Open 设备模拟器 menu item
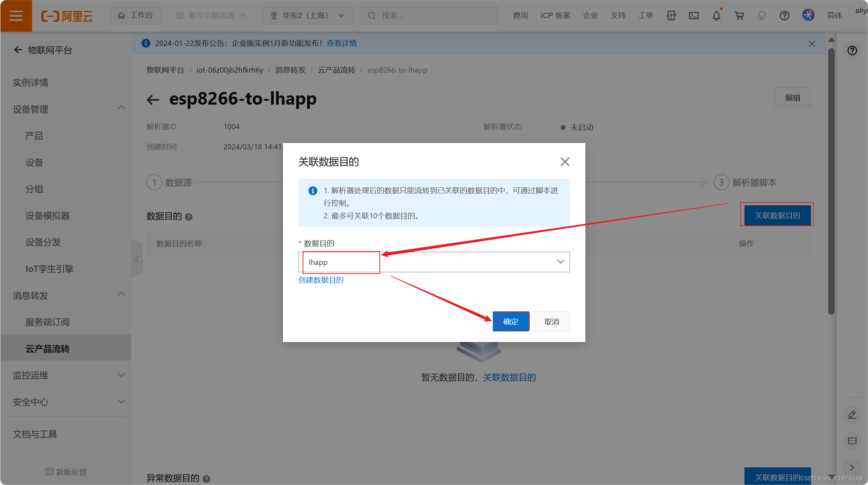 48,216
